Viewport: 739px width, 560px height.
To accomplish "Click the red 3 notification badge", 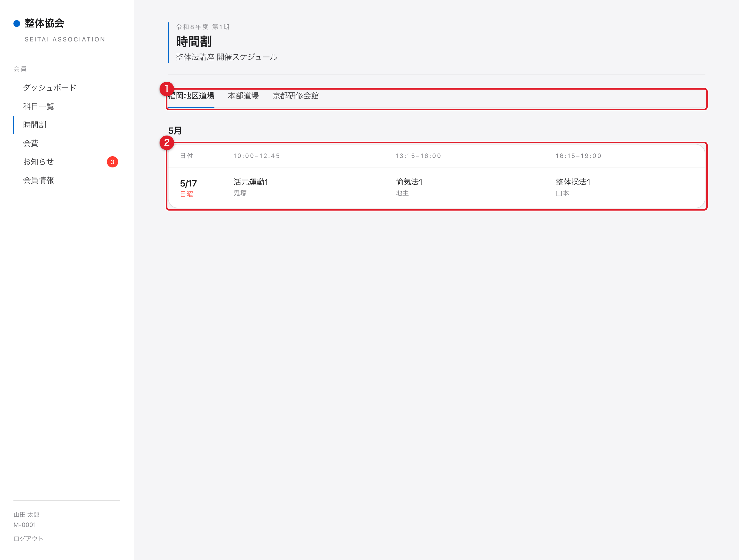I will click(x=112, y=162).
